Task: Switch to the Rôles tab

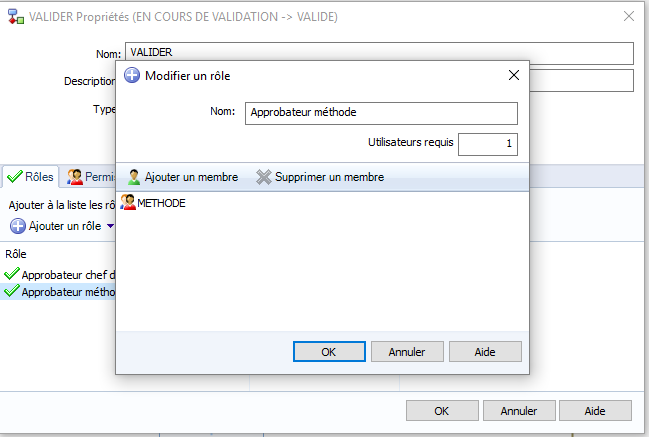Action: pos(31,177)
